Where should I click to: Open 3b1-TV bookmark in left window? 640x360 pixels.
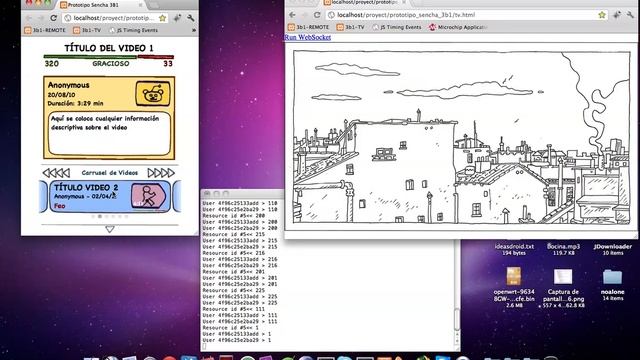pos(87,30)
